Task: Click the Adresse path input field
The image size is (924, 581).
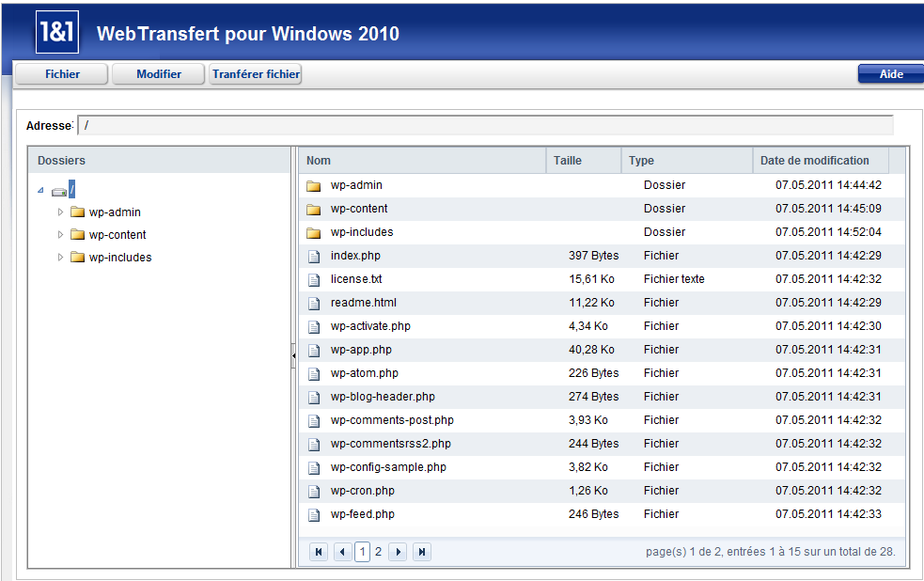Action: click(484, 125)
